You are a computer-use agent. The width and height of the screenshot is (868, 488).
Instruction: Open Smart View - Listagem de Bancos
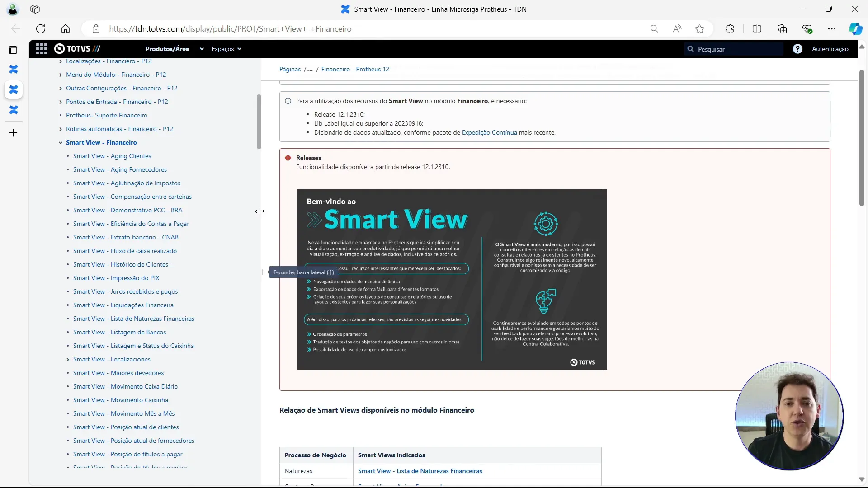pyautogui.click(x=119, y=332)
